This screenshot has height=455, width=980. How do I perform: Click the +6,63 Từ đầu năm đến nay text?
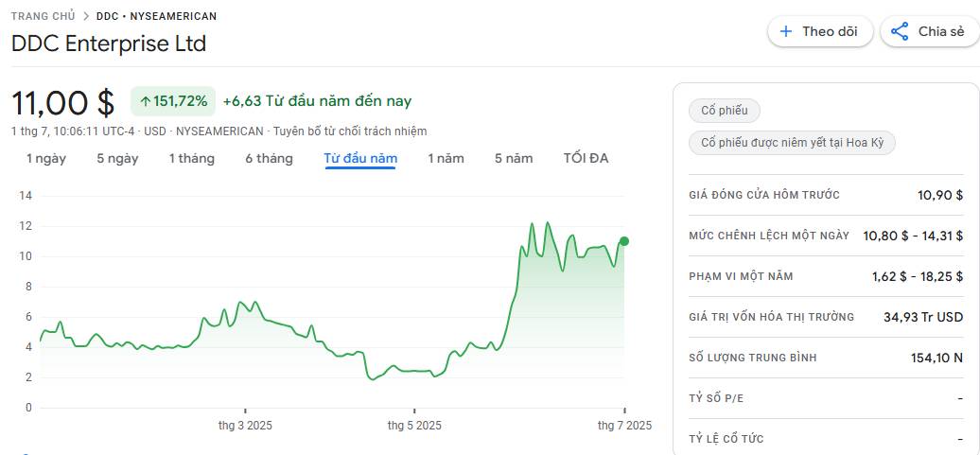click(317, 101)
